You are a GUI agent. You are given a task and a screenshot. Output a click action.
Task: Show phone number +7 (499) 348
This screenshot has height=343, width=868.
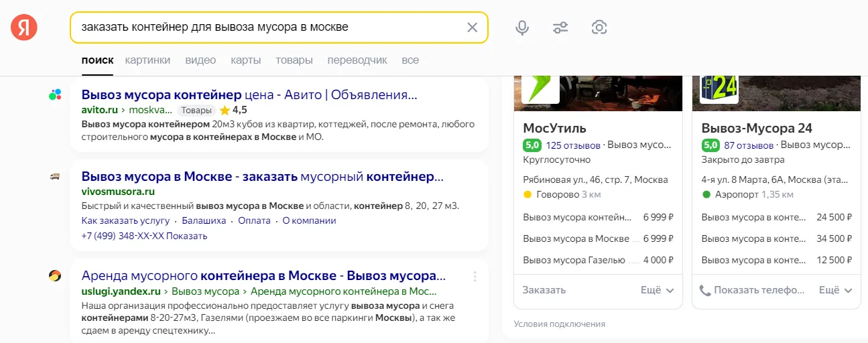(x=144, y=236)
